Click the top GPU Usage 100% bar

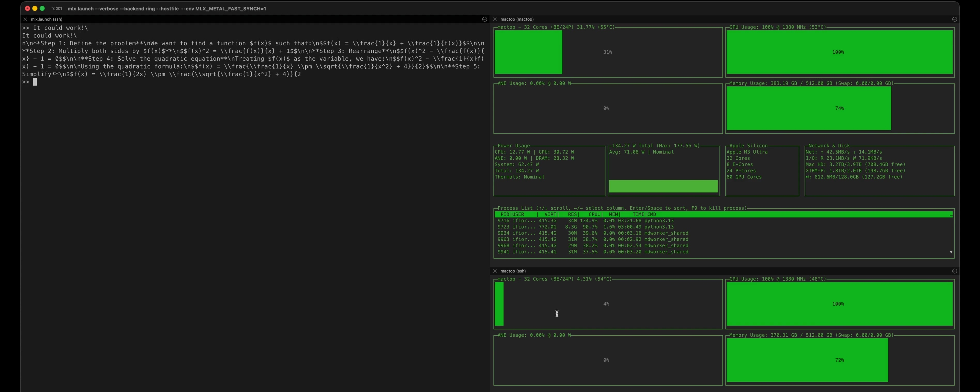pos(839,52)
